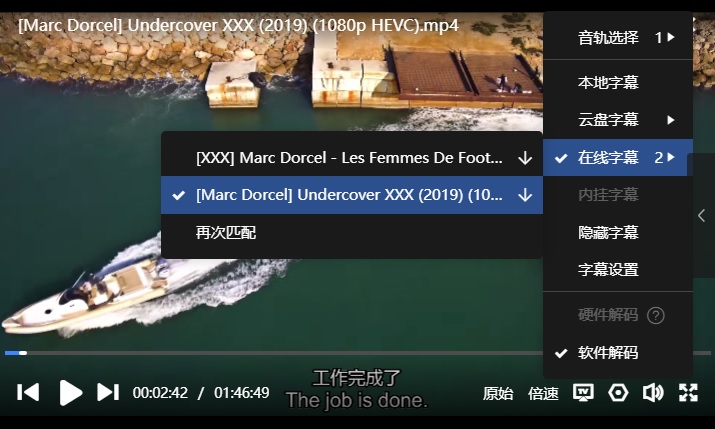Open the hexagon settings icon
The height and width of the screenshot is (429, 715).
(618, 393)
